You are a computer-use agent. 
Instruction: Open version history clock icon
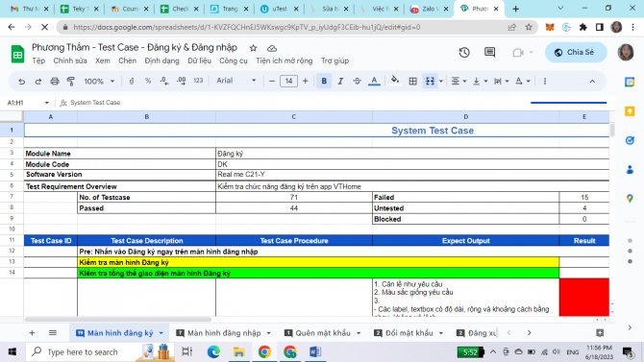point(464,53)
